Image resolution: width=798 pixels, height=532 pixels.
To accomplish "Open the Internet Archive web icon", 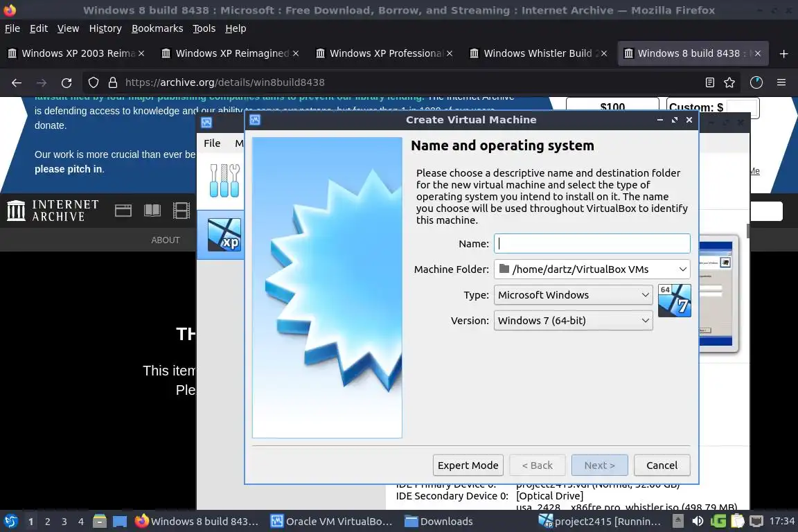I will click(x=123, y=211).
